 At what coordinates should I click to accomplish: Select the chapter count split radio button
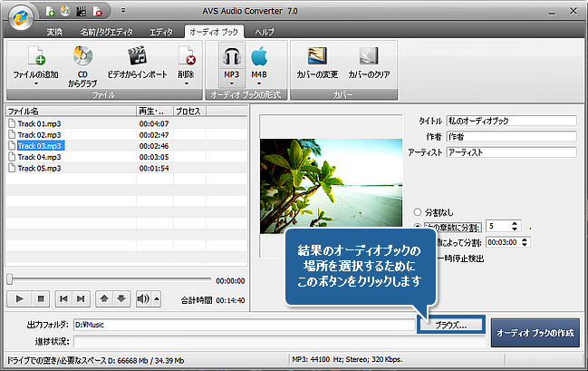pos(418,226)
